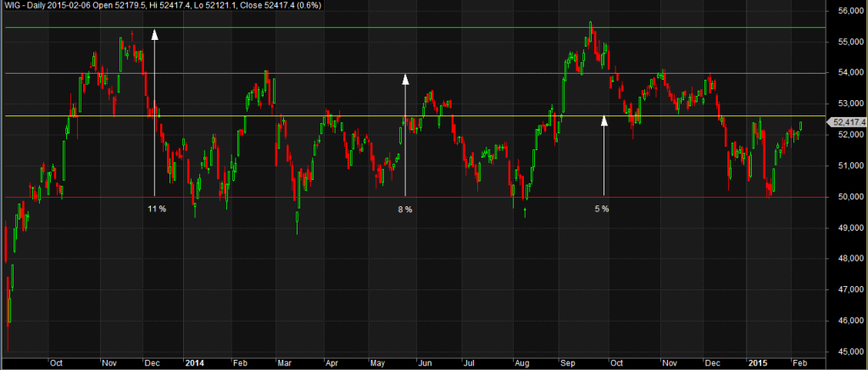
Task: Click the 8 % text label
Action: 405,209
